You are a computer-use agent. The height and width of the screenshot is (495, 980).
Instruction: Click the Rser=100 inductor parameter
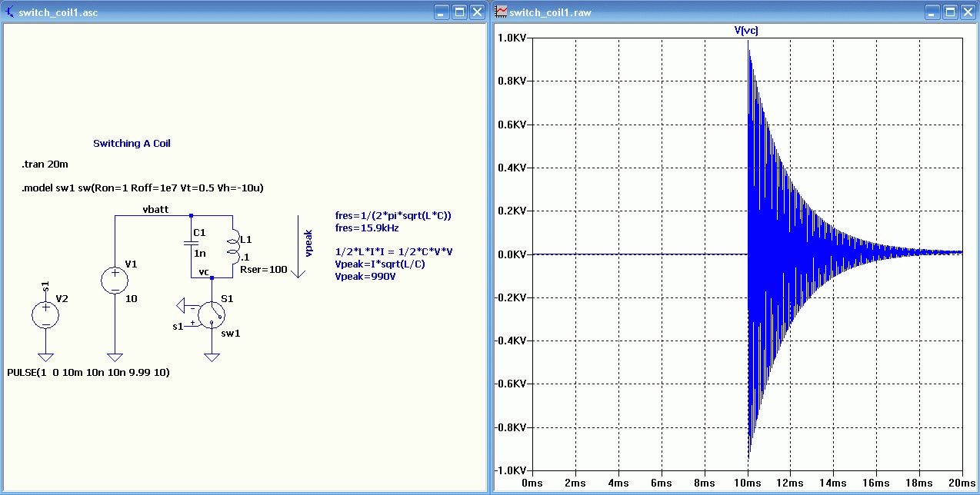tap(264, 270)
